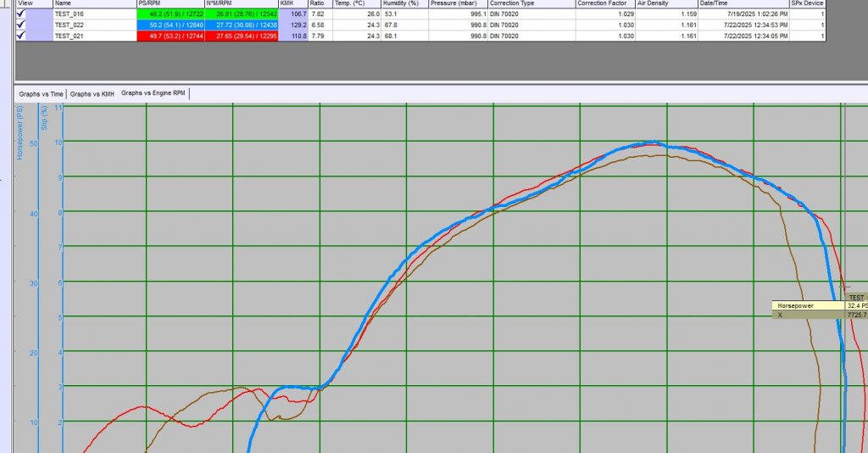
Task: Click date 7/22/2025 12:34:05 PM
Action: pos(755,36)
